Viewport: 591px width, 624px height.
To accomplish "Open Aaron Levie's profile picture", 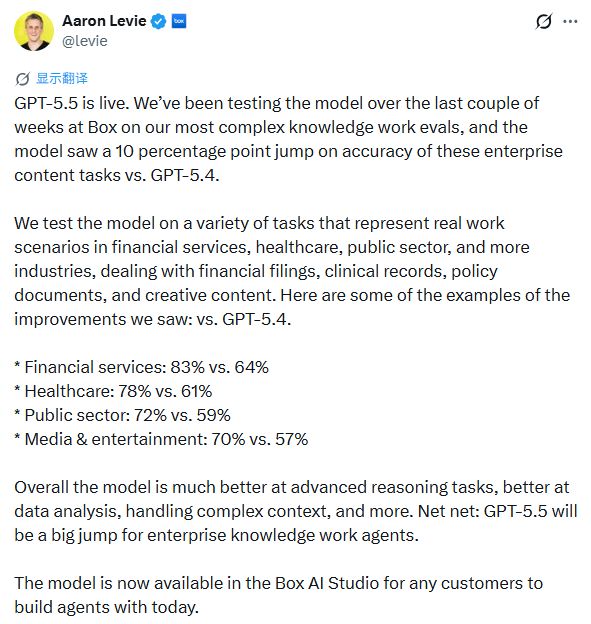I will tap(34, 31).
